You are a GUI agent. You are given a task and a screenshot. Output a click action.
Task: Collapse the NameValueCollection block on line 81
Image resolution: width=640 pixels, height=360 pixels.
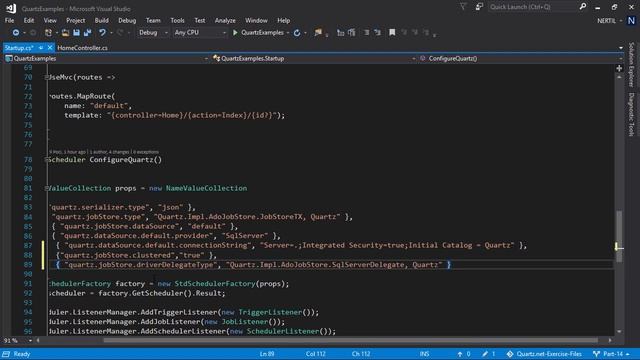[x=47, y=188]
